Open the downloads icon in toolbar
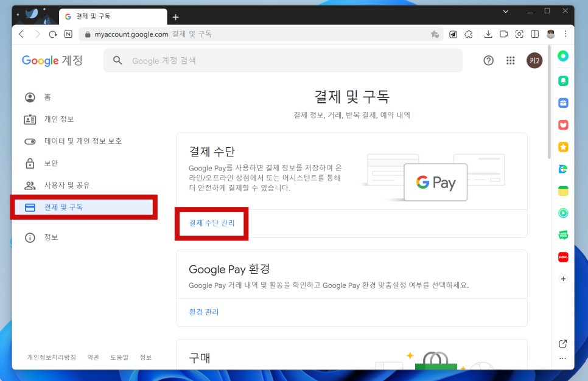The width and height of the screenshot is (588, 381). (488, 34)
